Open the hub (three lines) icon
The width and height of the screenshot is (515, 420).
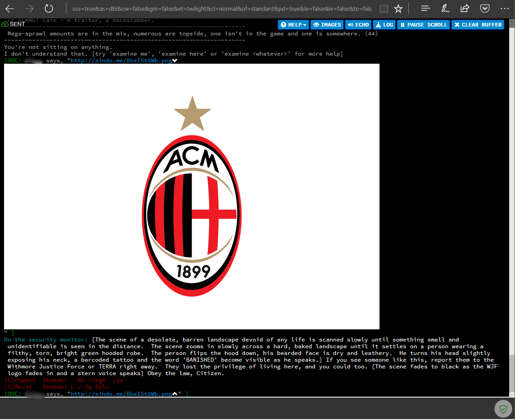coord(426,9)
